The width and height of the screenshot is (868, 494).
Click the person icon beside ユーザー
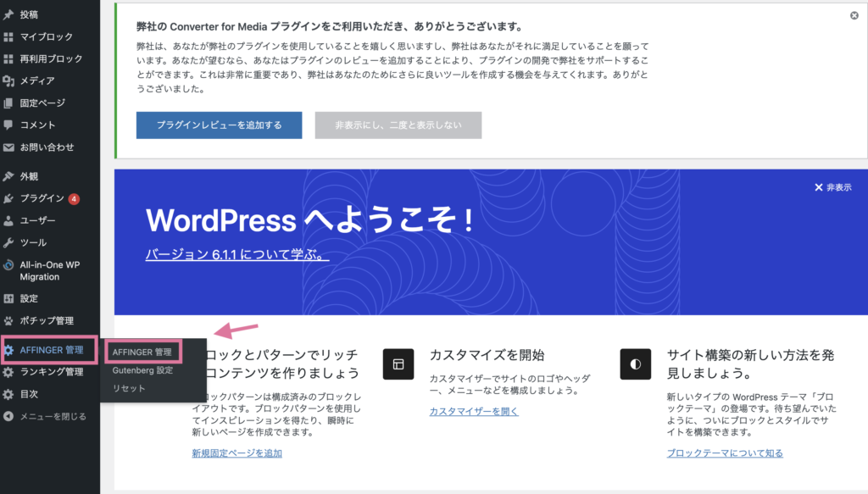(x=8, y=220)
